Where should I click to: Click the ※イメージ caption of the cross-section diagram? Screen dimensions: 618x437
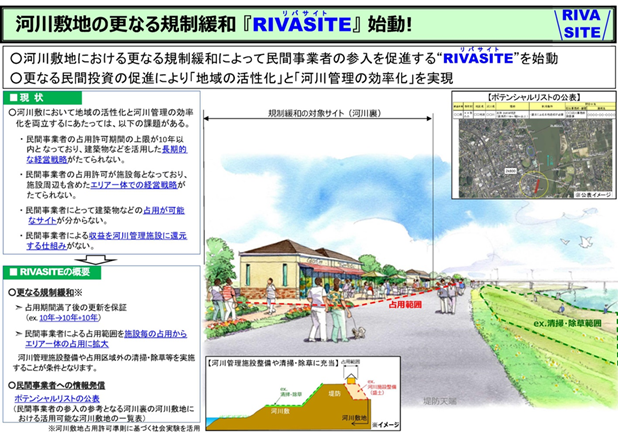[385, 425]
